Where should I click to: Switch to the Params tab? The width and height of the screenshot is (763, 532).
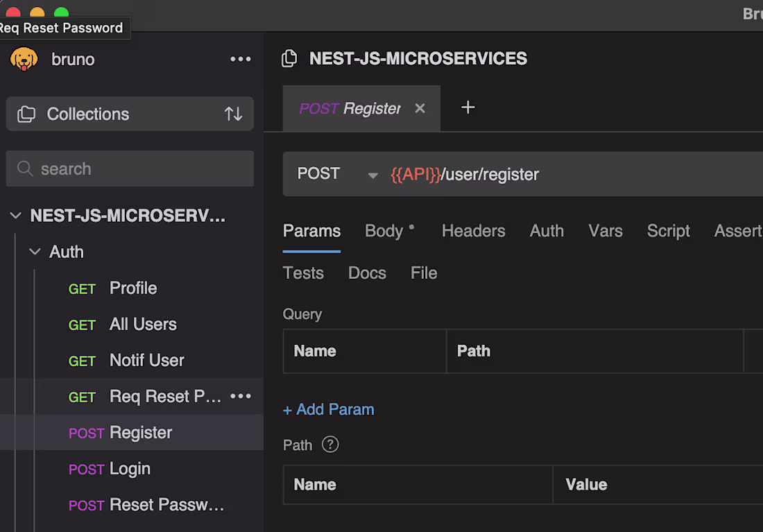pos(311,231)
